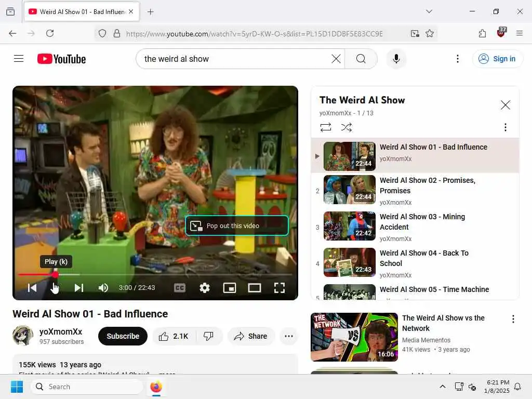This screenshot has height=399, width=532.
Task: Open yoXmomXx channel avatar
Action: 23,336
